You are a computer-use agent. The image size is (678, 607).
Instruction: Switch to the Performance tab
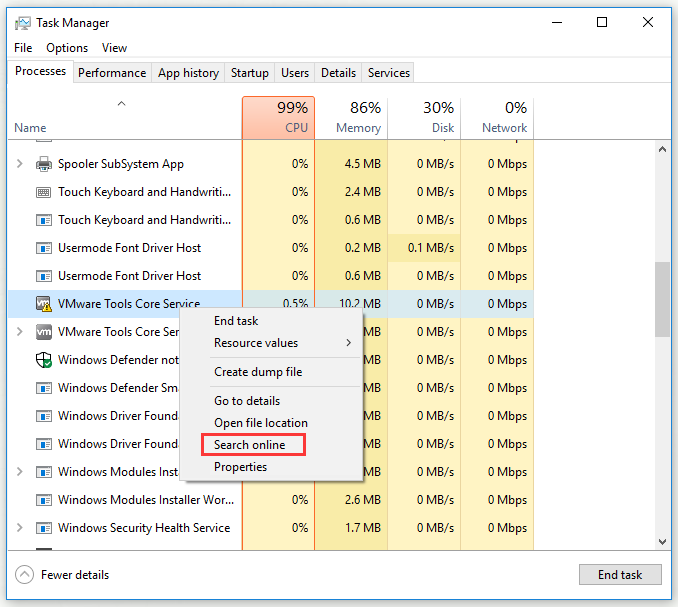pos(112,73)
